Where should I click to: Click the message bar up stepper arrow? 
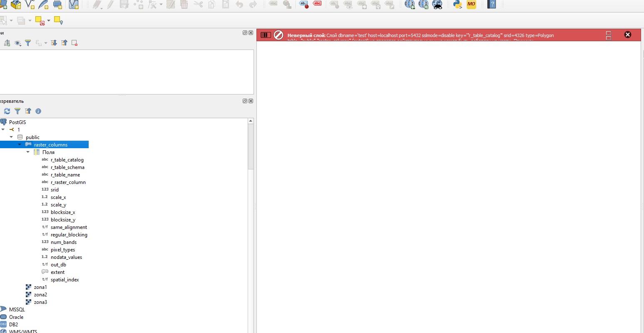tap(609, 33)
